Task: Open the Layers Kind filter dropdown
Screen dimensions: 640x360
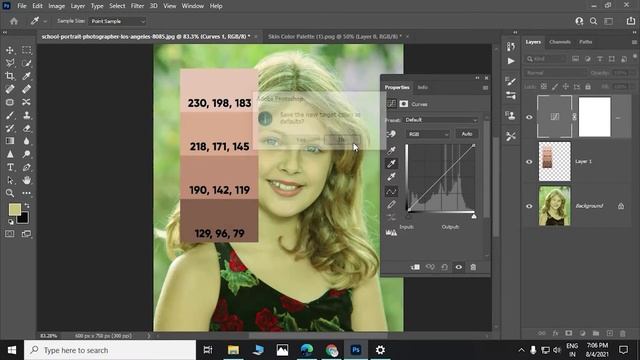Action: point(546,59)
